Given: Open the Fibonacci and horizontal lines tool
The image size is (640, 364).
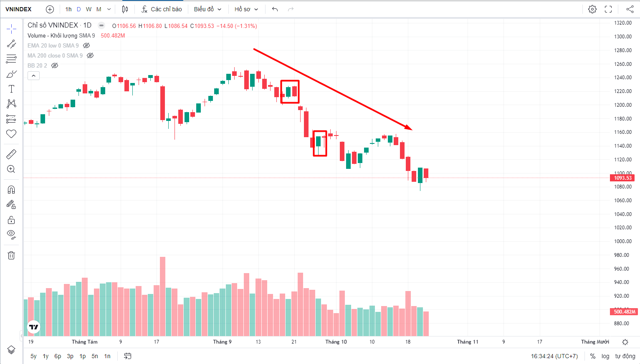Looking at the screenshot, I should (x=11, y=59).
